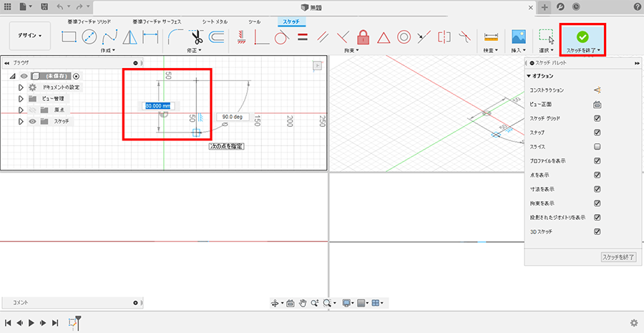Enable the スライス checkbox
Viewport: 644px width, 333px height.
pos(597,147)
